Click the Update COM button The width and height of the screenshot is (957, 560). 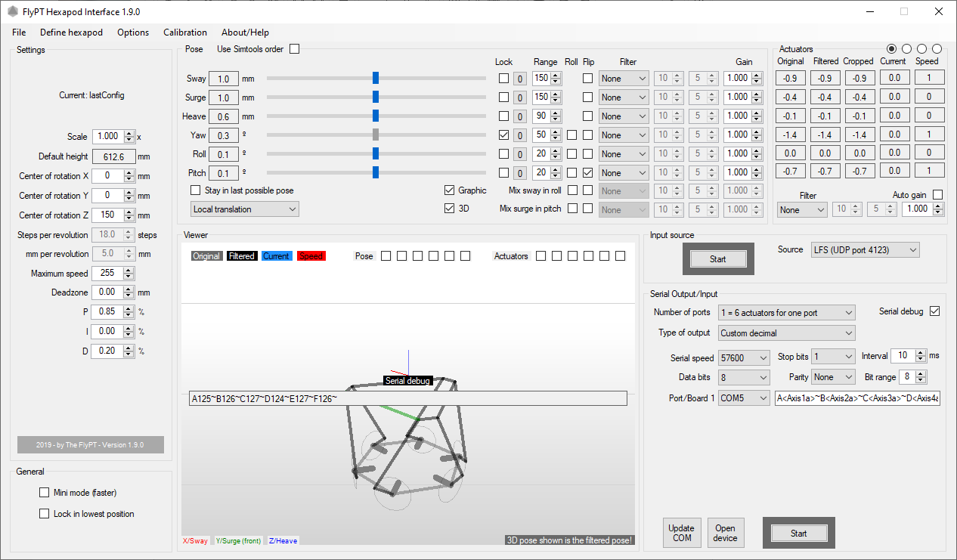coord(681,534)
